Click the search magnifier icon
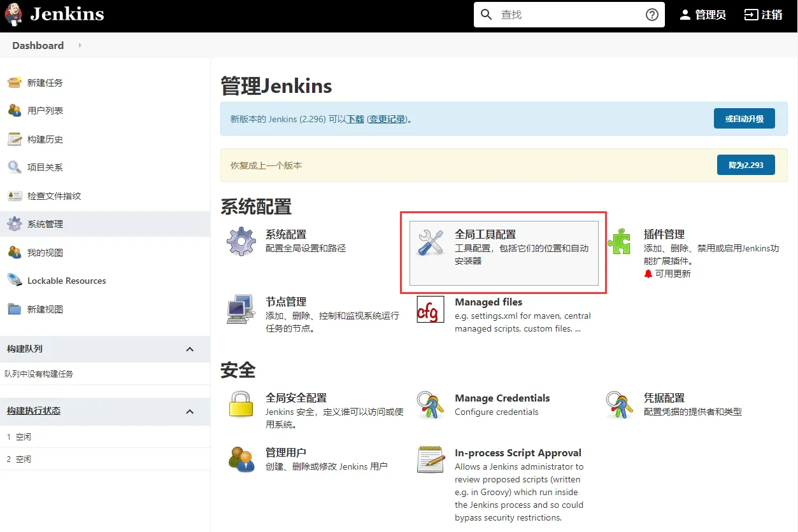798x532 pixels. pyautogui.click(x=487, y=15)
